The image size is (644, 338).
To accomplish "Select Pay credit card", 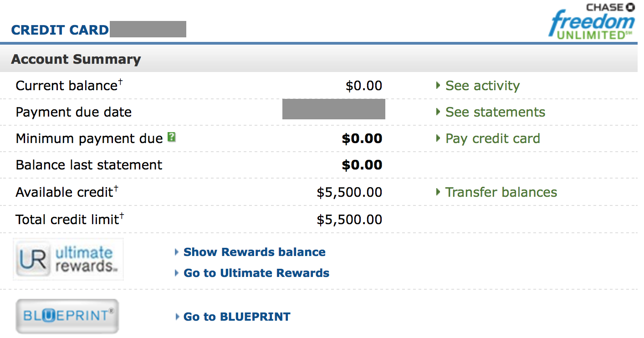I will coord(492,138).
